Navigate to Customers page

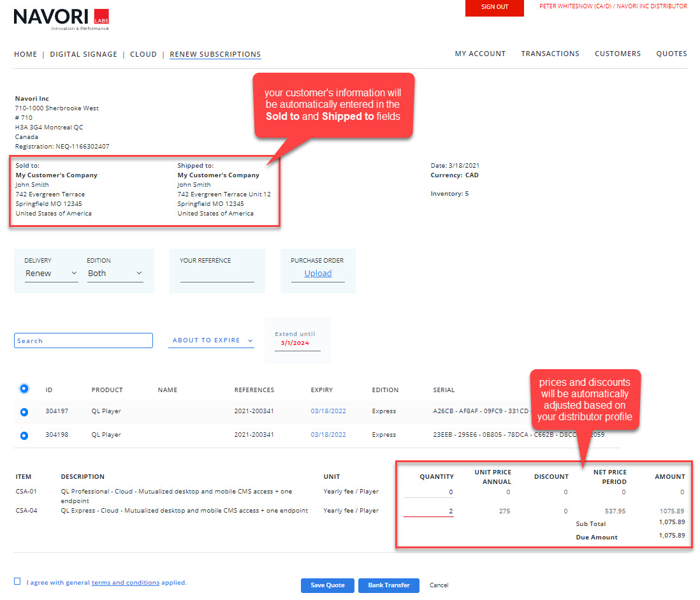pyautogui.click(x=617, y=54)
